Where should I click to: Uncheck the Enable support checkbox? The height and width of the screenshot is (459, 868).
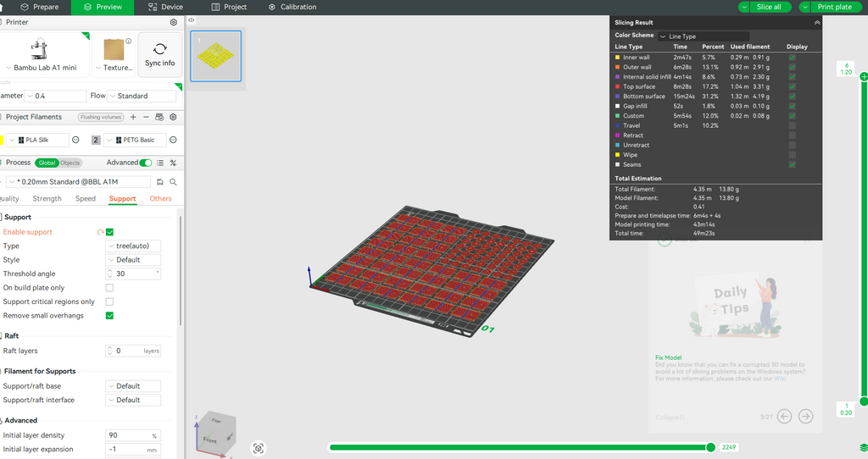pos(109,232)
